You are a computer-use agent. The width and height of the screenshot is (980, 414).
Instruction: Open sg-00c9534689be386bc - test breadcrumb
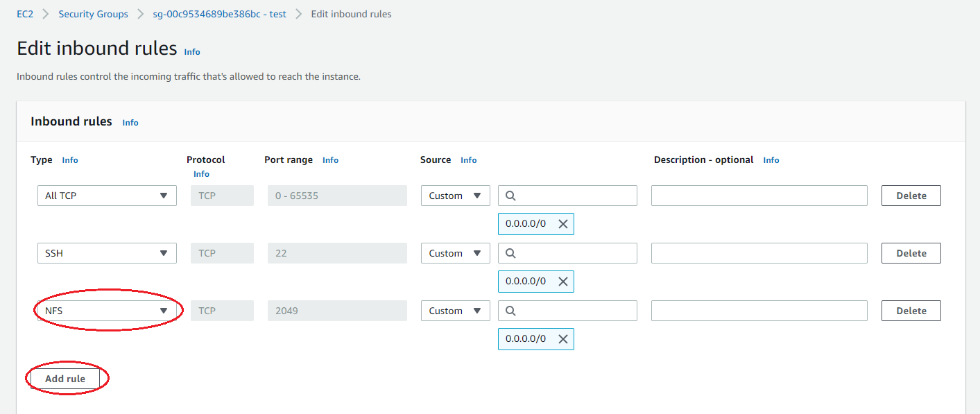point(219,14)
